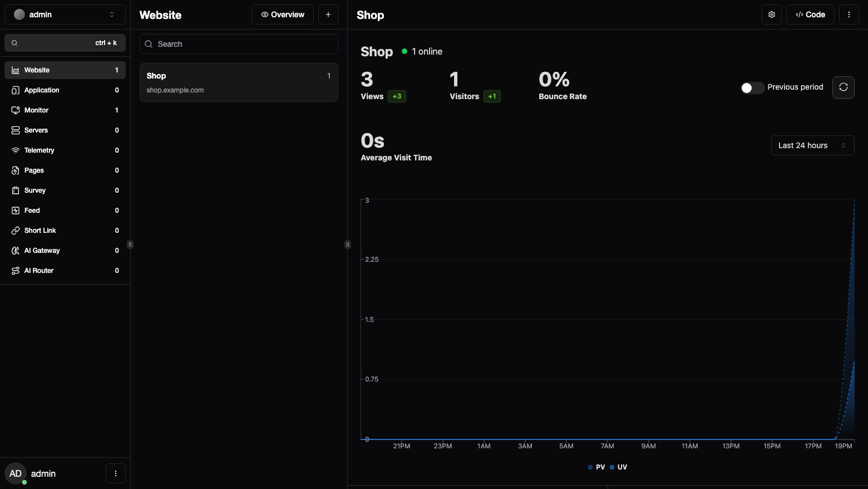Viewport: 868px width, 489px height.
Task: Open Shop website settings gear
Action: 772,14
